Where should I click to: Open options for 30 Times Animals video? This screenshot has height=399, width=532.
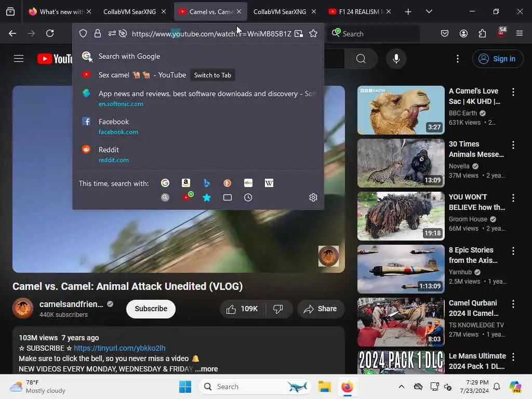[x=513, y=145]
